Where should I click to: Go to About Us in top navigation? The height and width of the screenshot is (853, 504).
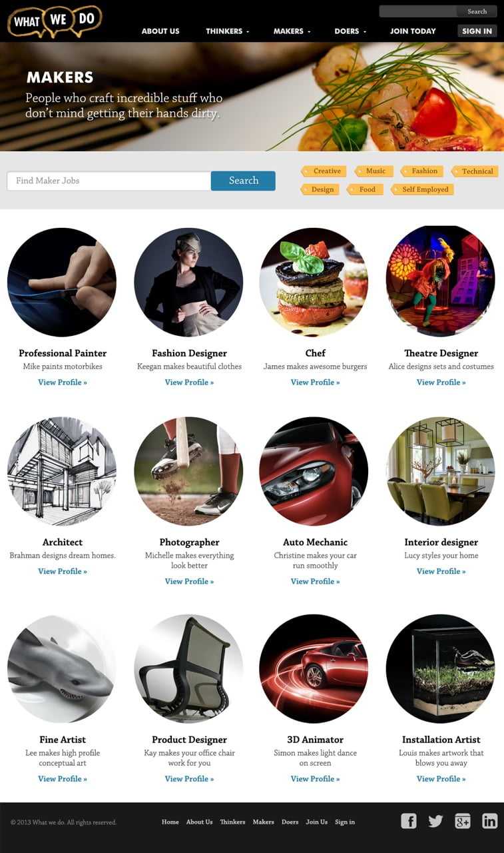point(160,31)
